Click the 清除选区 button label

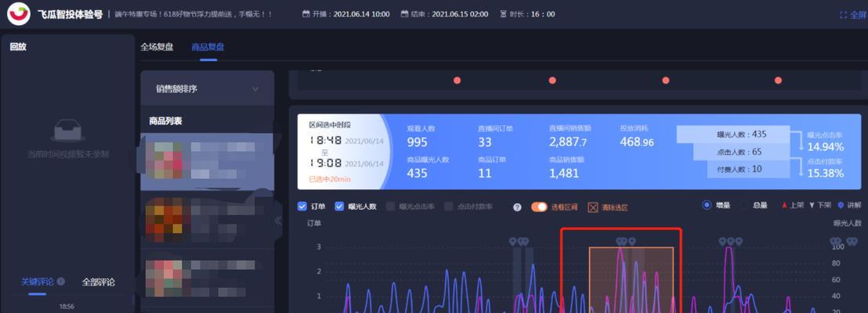pos(615,208)
